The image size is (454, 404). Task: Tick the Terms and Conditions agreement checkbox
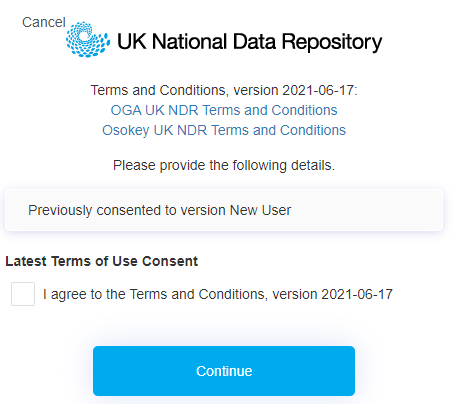click(23, 294)
